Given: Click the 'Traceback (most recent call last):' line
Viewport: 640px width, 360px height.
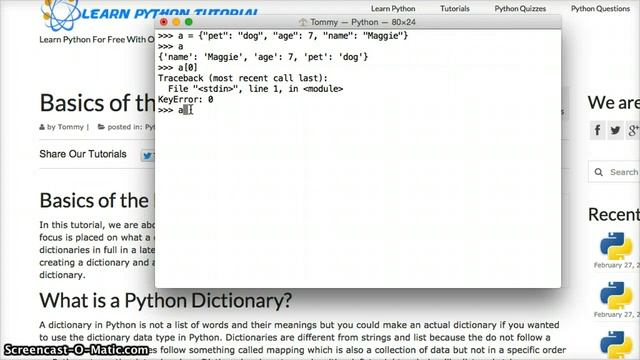Looking at the screenshot, I should [243, 78].
